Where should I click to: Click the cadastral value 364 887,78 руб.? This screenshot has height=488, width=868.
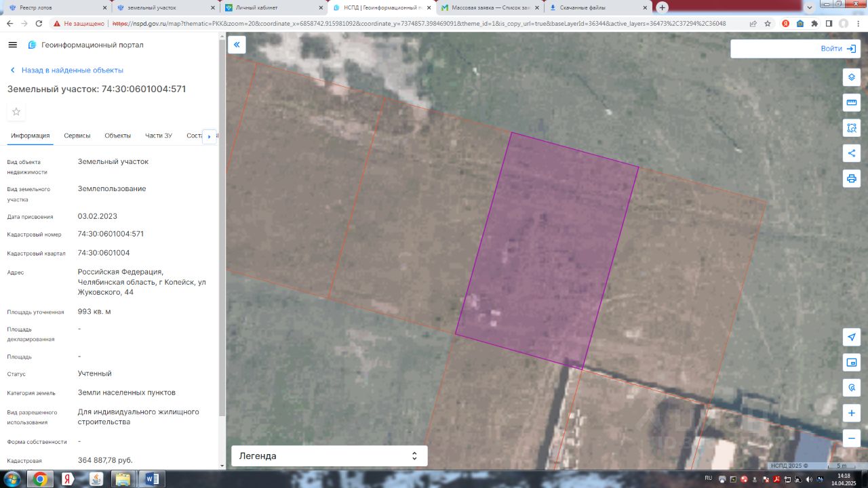105,460
